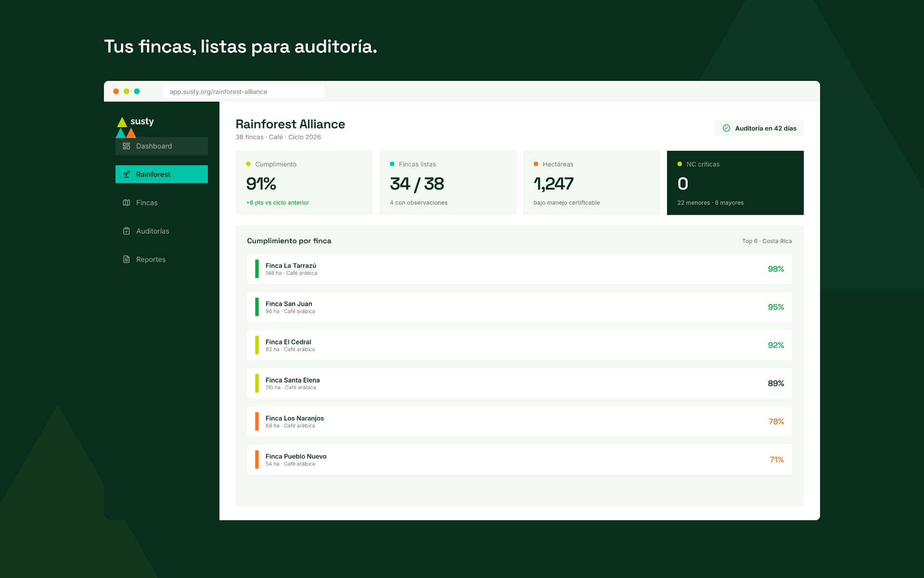Click the 22 menores · 8 mayores text

coord(710,203)
